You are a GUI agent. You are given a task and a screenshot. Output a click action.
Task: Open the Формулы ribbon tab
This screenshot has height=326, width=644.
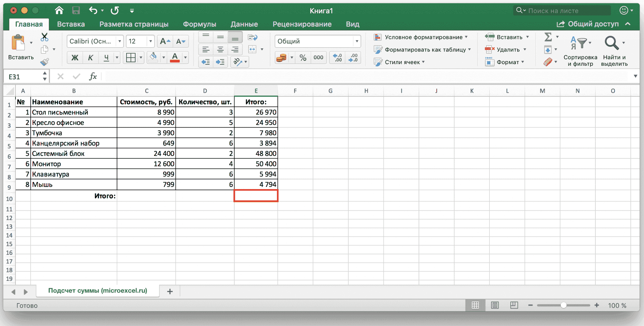point(199,24)
